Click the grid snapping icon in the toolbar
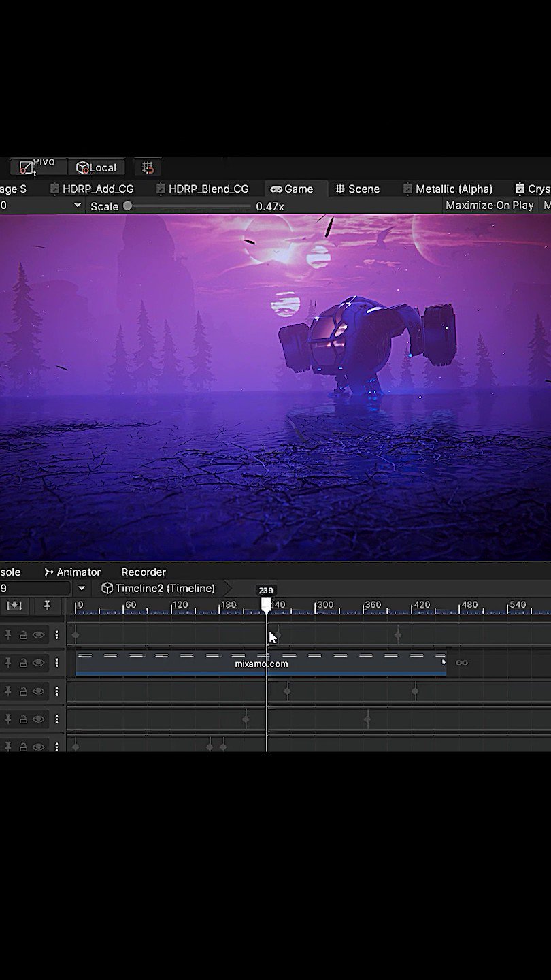Viewport: 551px width, 980px height. click(x=147, y=167)
